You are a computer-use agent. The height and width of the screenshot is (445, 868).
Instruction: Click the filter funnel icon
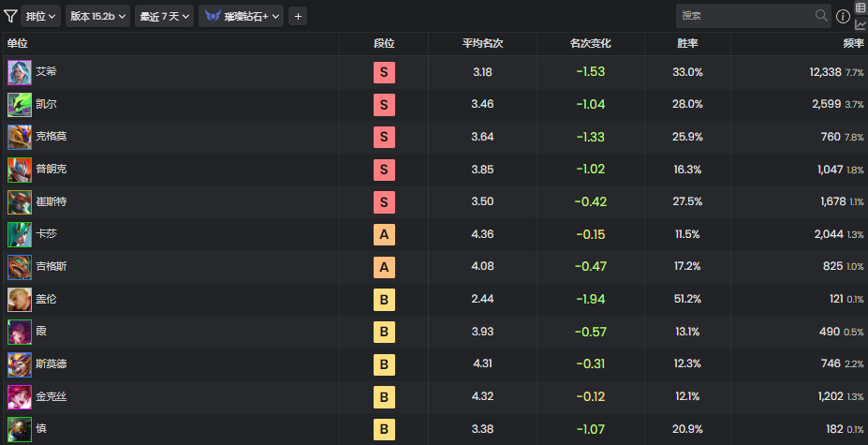point(10,16)
